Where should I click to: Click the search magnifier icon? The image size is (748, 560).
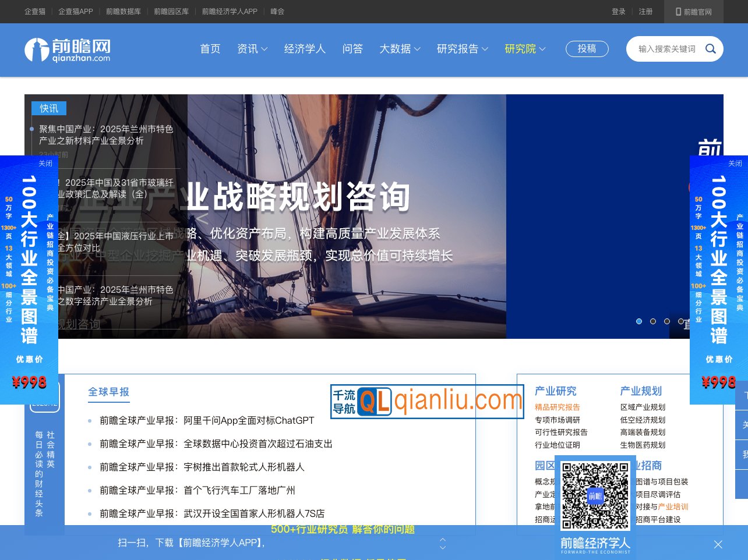(x=710, y=49)
